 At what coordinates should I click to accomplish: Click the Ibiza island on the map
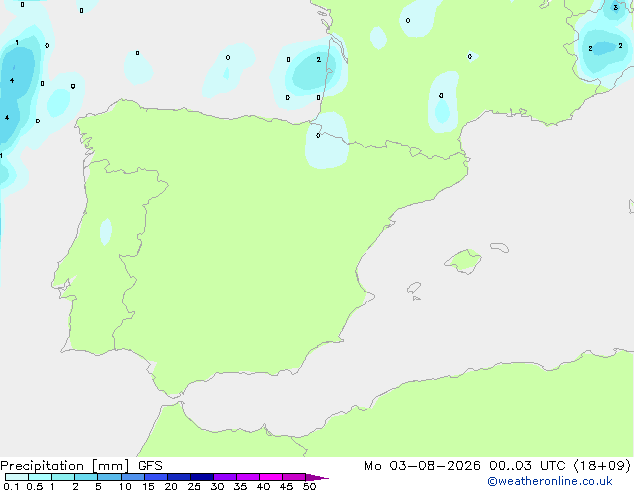click(x=414, y=288)
